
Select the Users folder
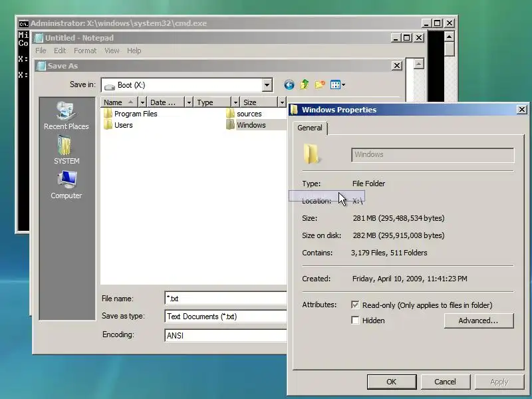tap(118, 125)
